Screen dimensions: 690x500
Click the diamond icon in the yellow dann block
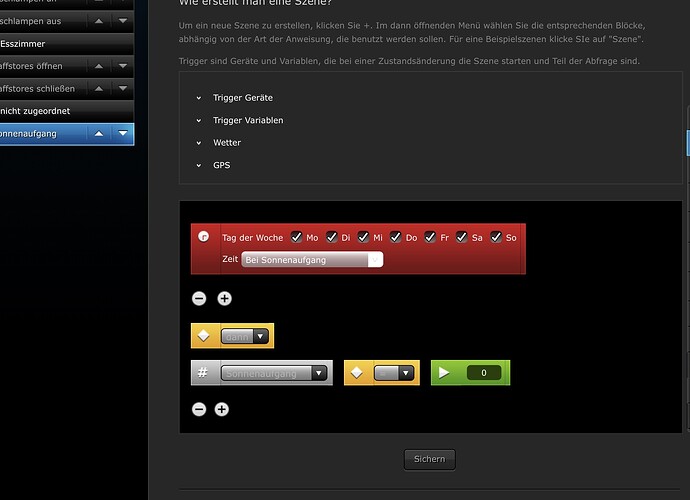pos(203,336)
